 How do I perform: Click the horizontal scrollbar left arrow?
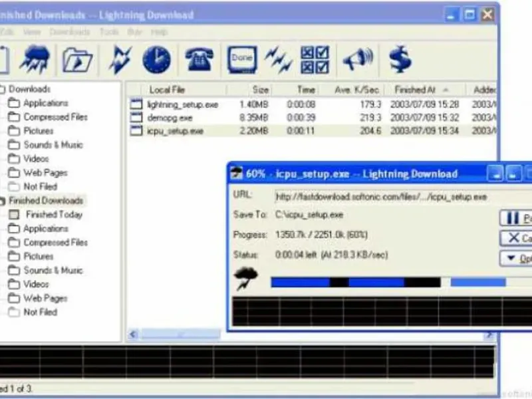(x=134, y=335)
